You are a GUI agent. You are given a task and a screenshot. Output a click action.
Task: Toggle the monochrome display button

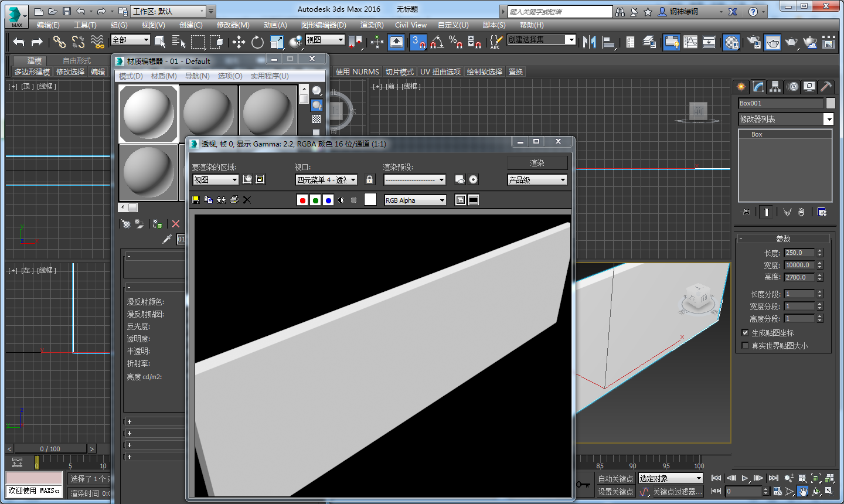353,200
